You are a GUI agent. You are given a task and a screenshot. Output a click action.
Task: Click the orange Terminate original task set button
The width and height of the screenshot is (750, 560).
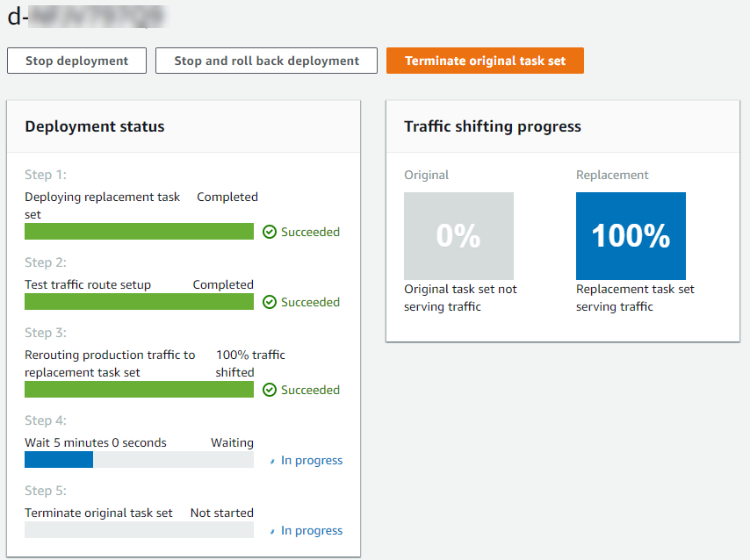tap(485, 61)
